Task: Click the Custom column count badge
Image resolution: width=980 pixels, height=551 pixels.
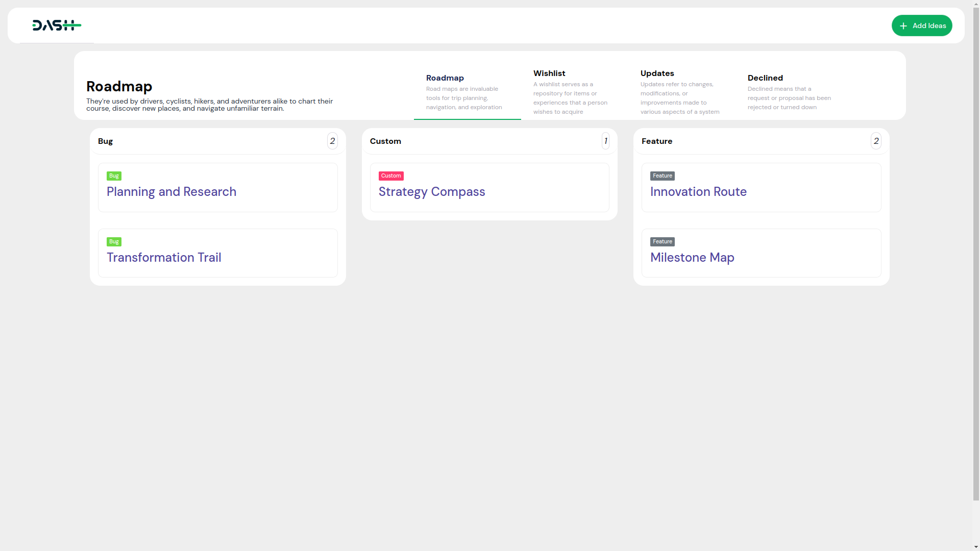Action: [x=605, y=141]
